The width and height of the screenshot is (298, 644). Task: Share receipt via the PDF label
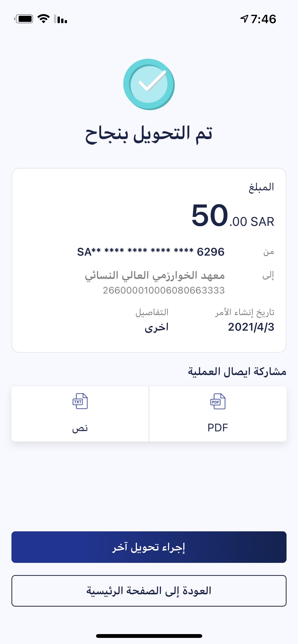(218, 428)
